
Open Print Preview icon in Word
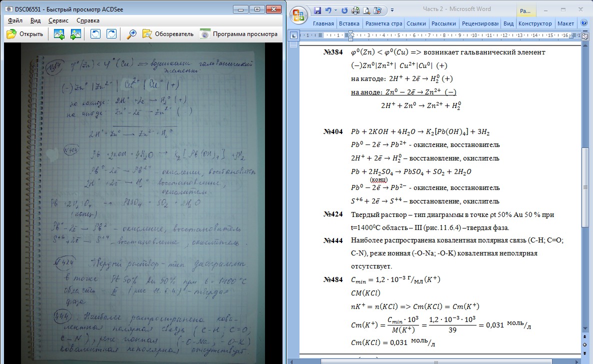pos(366,10)
